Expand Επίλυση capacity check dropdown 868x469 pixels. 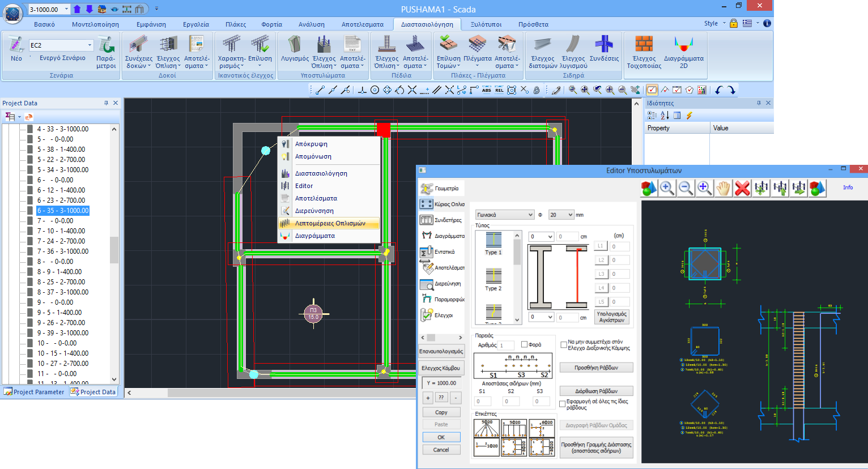(x=260, y=66)
